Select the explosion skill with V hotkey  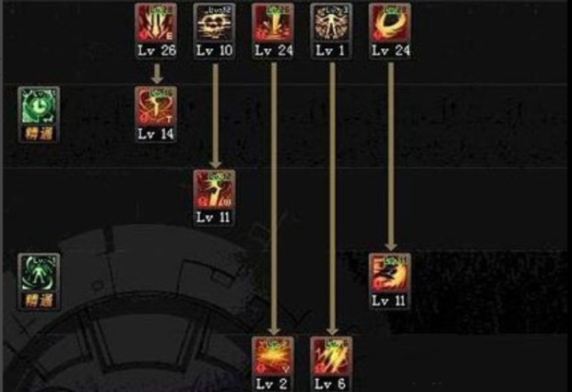tap(273, 356)
